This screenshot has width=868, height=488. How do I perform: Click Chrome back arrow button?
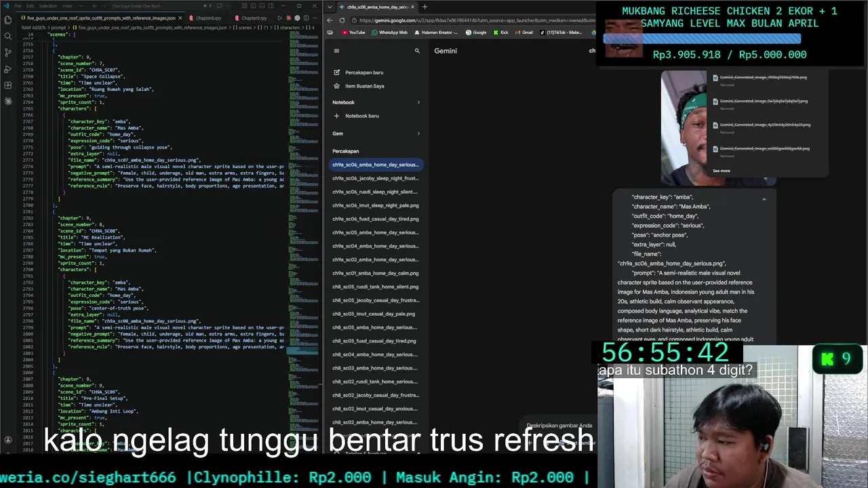point(330,20)
